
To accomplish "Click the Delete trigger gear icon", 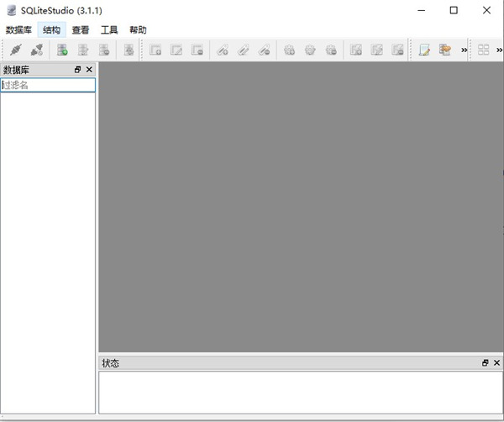I will click(x=331, y=50).
